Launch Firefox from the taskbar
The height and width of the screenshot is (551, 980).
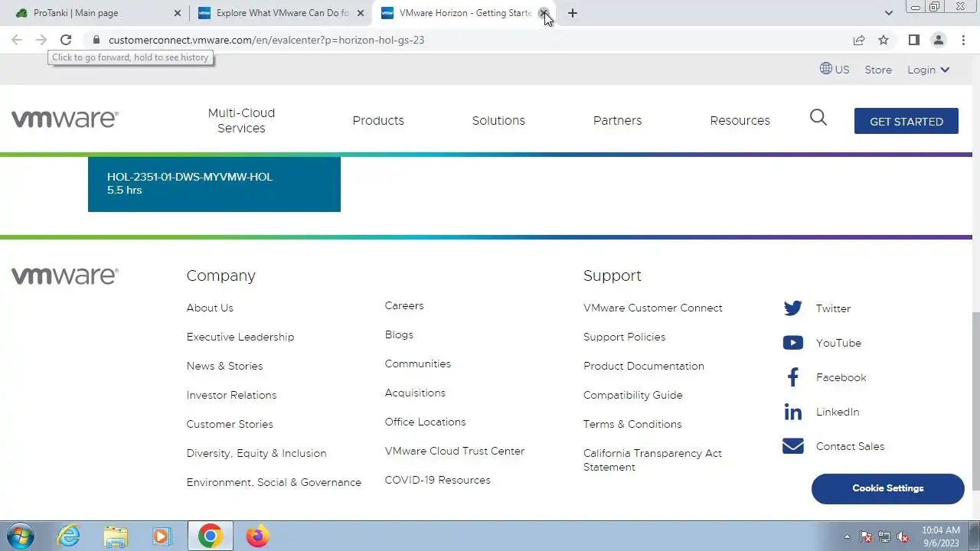[258, 536]
